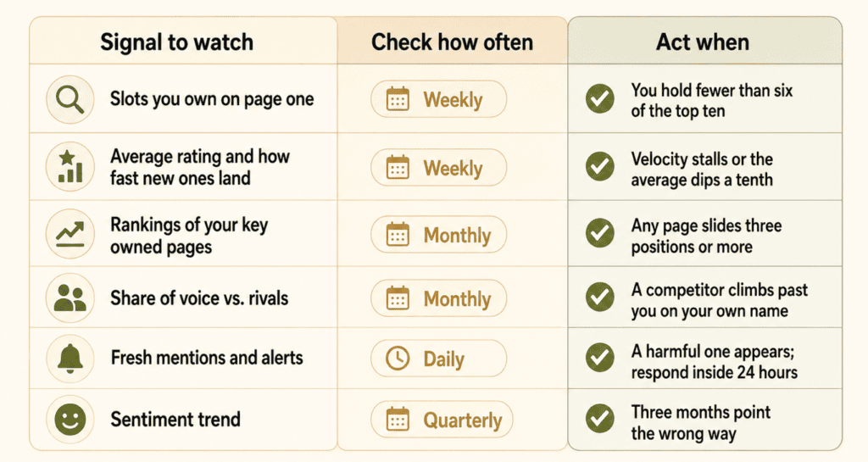Click the Monthly pill for key owned pages
The width and height of the screenshot is (868, 462).
(438, 235)
